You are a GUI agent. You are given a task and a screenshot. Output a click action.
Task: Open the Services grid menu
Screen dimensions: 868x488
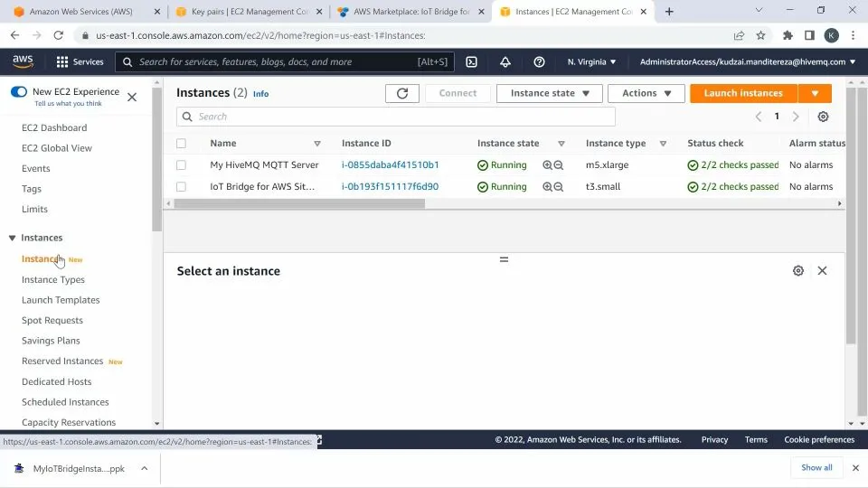(80, 62)
